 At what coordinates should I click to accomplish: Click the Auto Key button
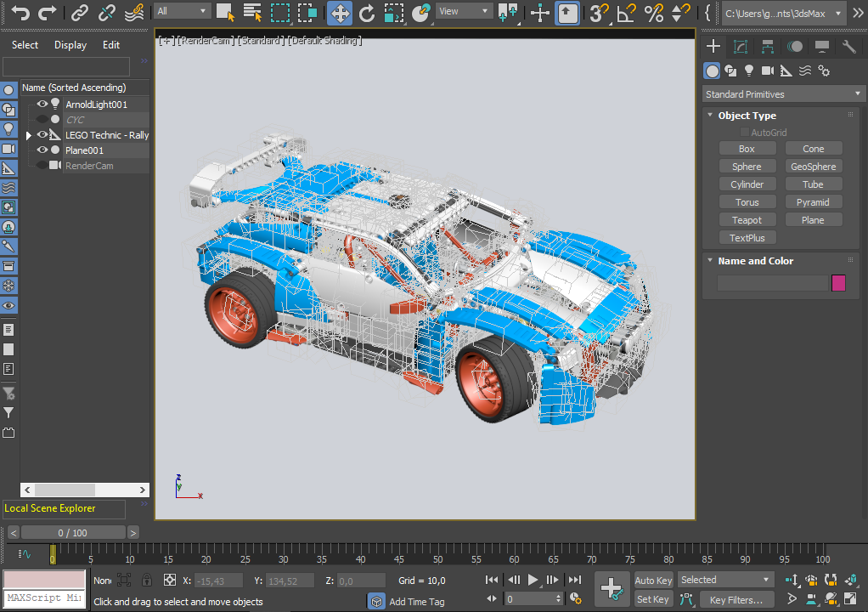point(653,581)
